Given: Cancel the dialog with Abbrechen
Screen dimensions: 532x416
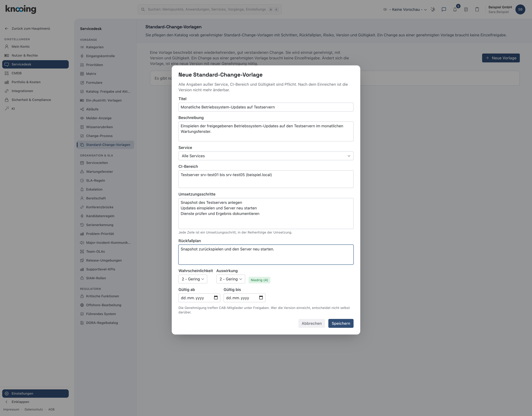Looking at the screenshot, I should (312, 323).
